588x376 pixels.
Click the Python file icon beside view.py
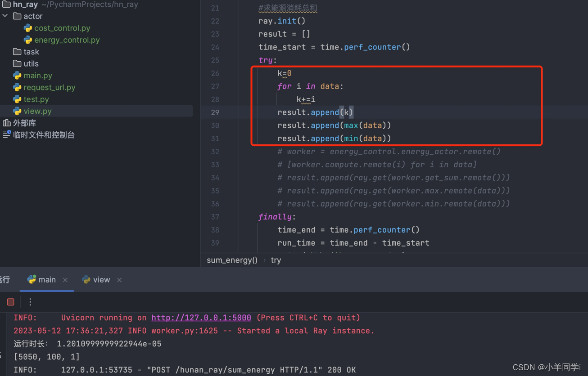[x=17, y=111]
